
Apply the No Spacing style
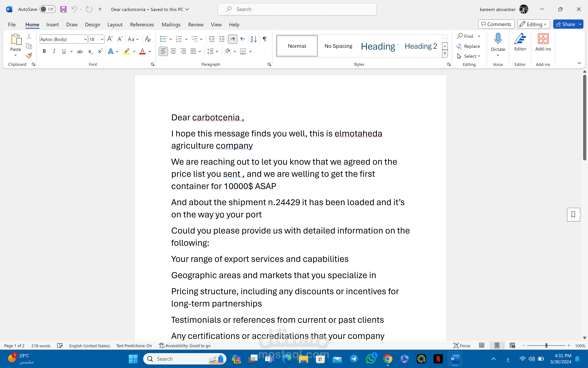point(338,46)
